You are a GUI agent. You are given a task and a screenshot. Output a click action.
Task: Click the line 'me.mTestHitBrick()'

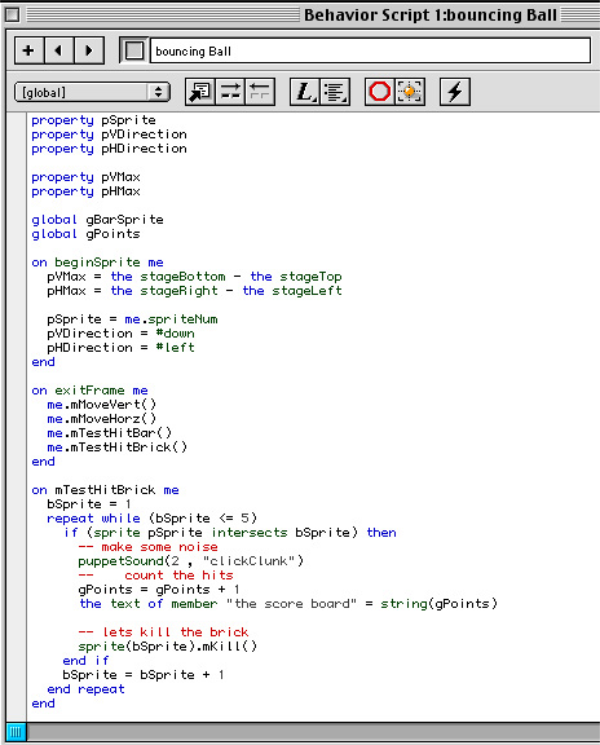[117, 448]
